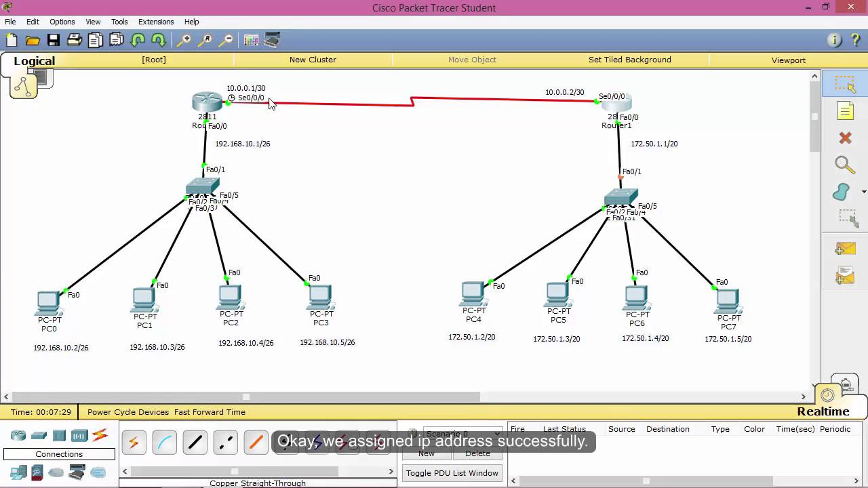This screenshot has width=868, height=488.
Task: Pick the Copper Cross-Over dashed cable
Action: point(225,443)
